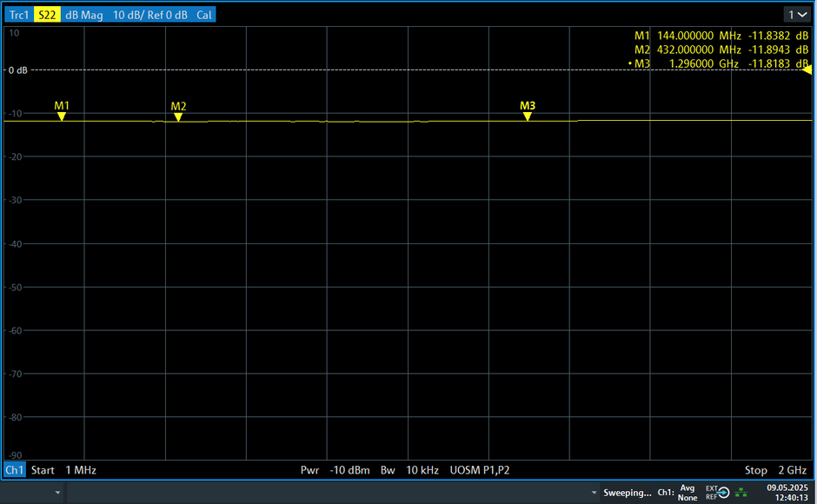Select the M2 marker triangle on the trace

pyautogui.click(x=178, y=117)
